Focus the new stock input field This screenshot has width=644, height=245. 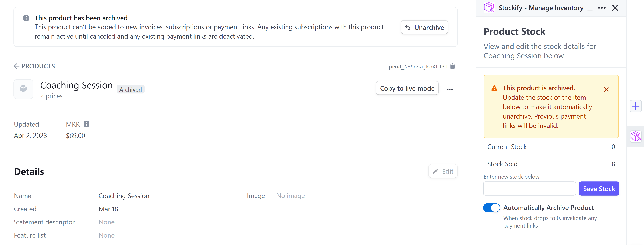point(529,189)
